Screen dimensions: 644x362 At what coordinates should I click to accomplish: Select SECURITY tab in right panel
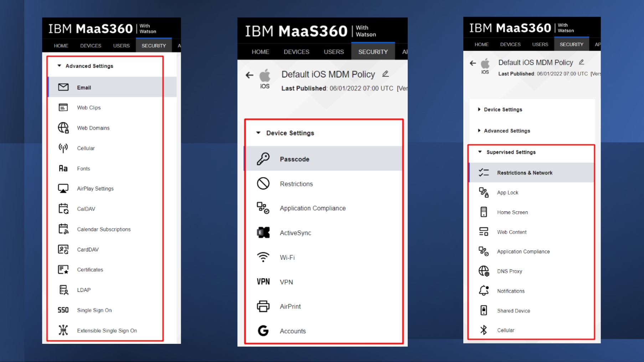[x=571, y=44]
